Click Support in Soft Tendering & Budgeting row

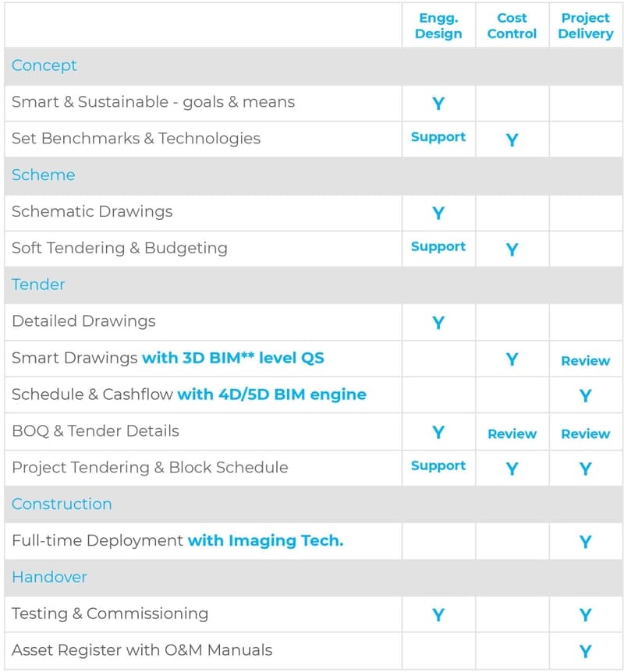(x=438, y=246)
